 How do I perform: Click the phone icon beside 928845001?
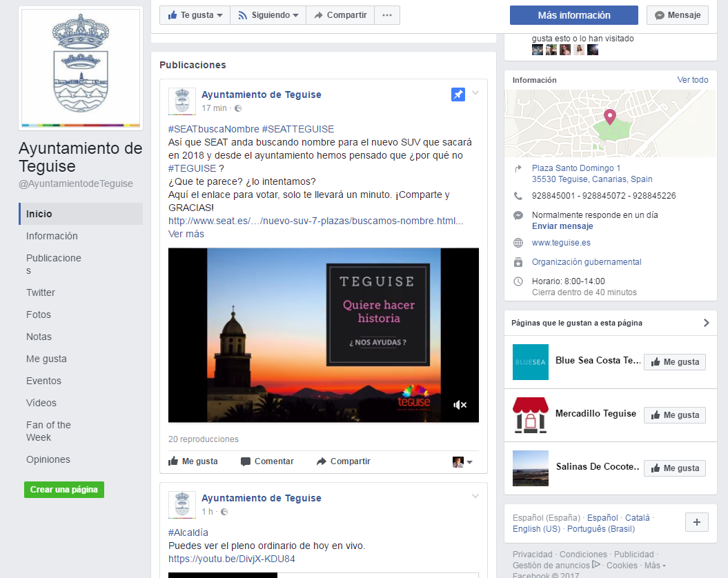518,196
